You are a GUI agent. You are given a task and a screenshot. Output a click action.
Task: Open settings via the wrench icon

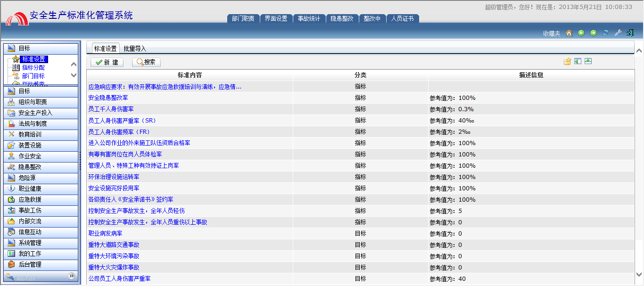(618, 33)
